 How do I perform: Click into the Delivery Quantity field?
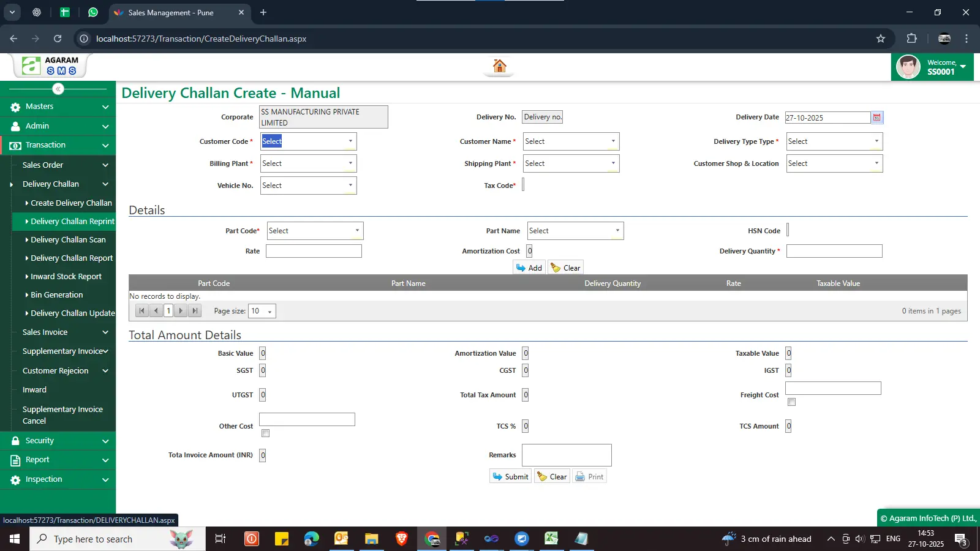834,251
